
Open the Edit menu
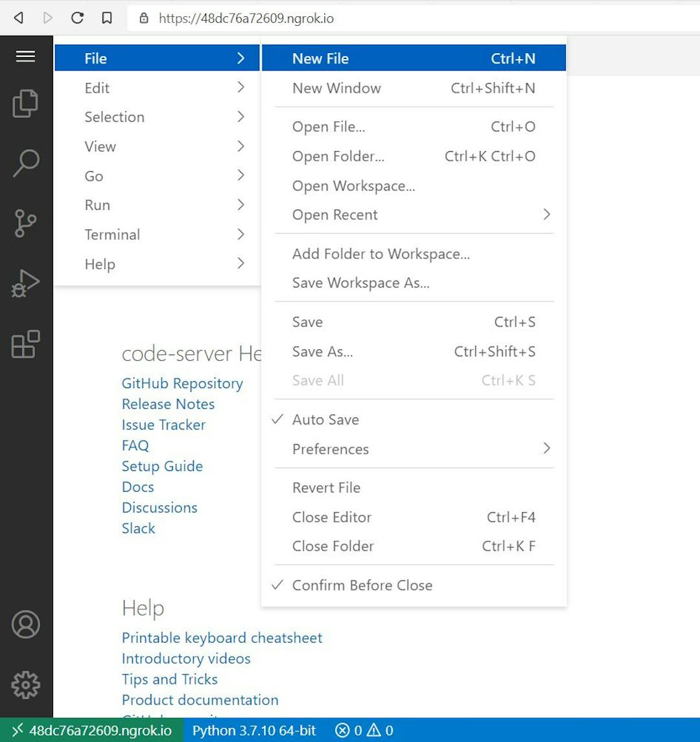(x=97, y=87)
